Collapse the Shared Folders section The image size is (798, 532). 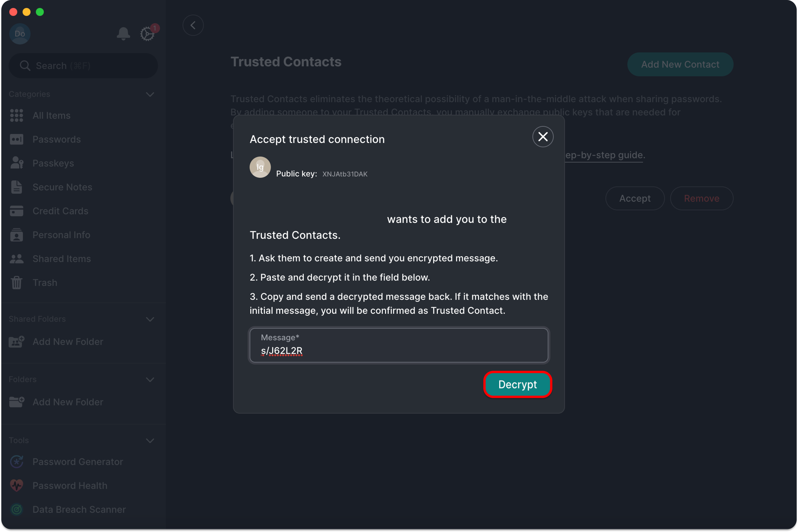click(150, 319)
